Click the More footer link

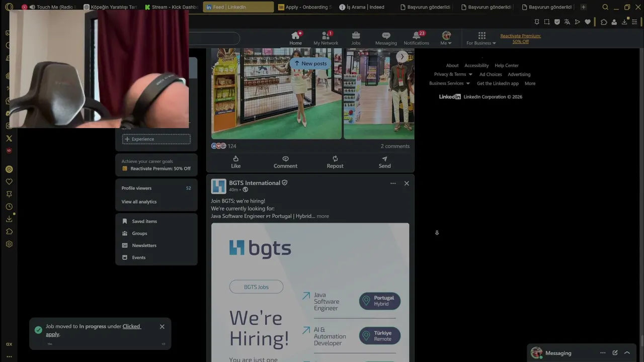click(530, 83)
